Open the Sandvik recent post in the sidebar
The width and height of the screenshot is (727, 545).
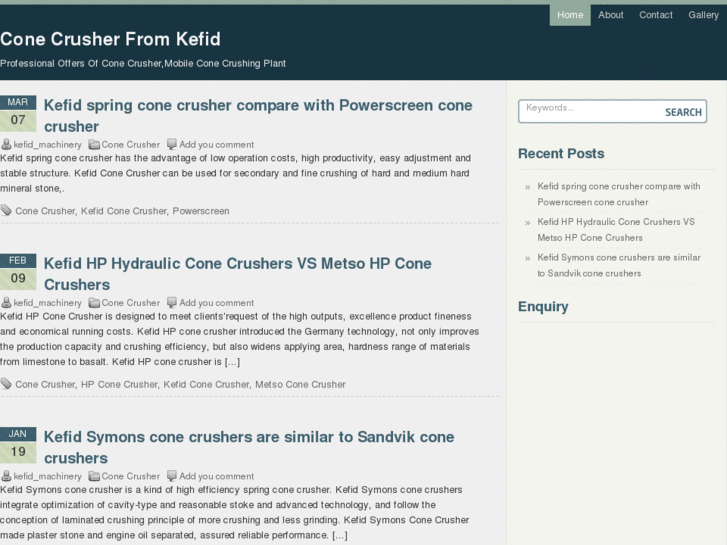(x=618, y=265)
